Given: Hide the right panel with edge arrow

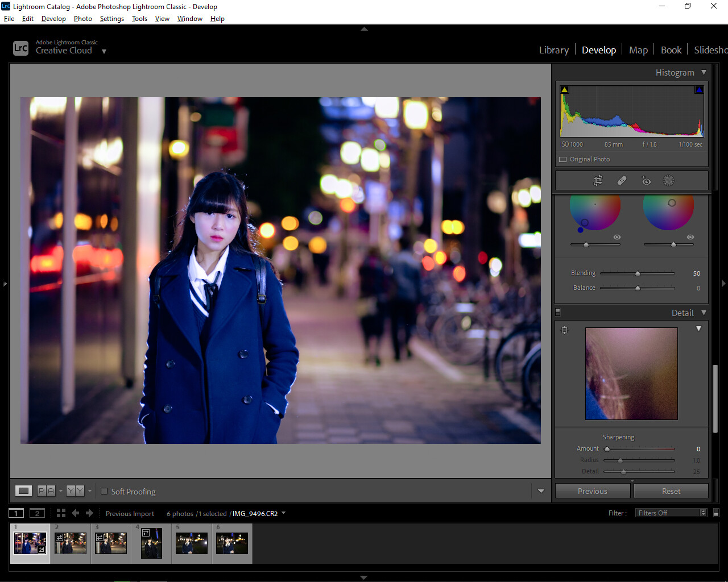Looking at the screenshot, I should point(723,282).
